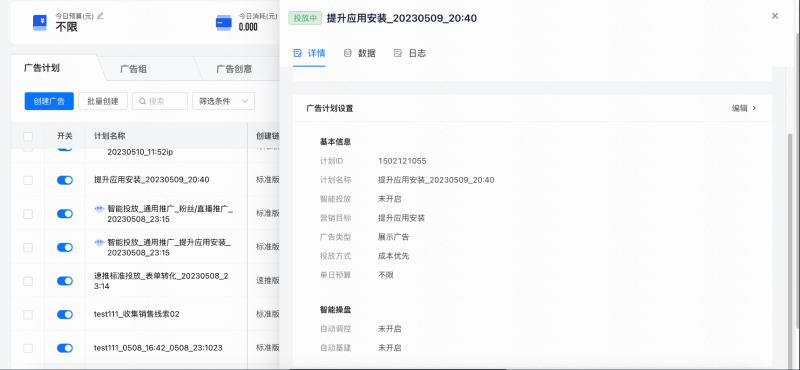Click the 开关 column header
This screenshot has width=800, height=370.
pyautogui.click(x=65, y=136)
